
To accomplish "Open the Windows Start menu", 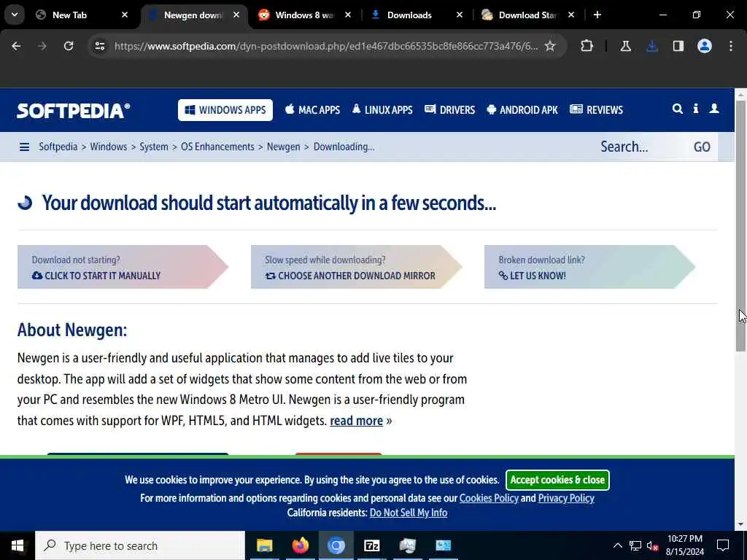I will (18, 545).
